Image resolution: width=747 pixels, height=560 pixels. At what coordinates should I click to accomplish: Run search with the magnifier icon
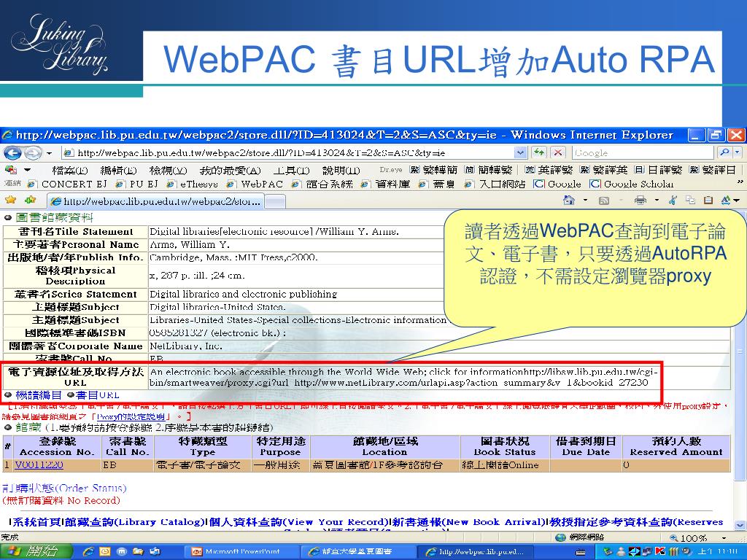724,153
